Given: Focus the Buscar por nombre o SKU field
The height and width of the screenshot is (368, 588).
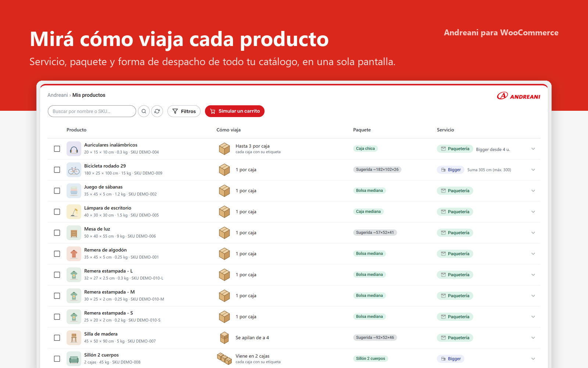Looking at the screenshot, I should pyautogui.click(x=92, y=111).
